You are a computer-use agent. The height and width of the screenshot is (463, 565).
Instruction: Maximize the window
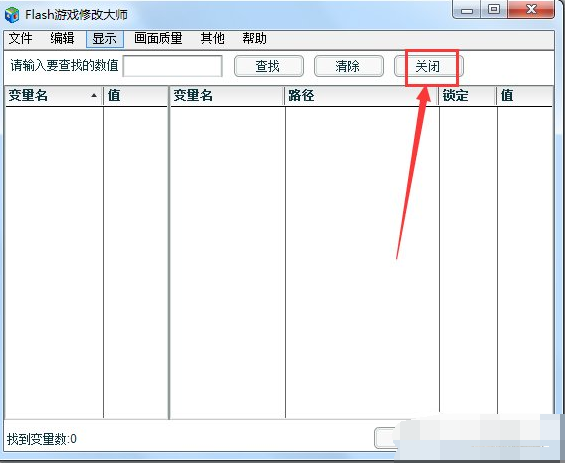coord(494,9)
